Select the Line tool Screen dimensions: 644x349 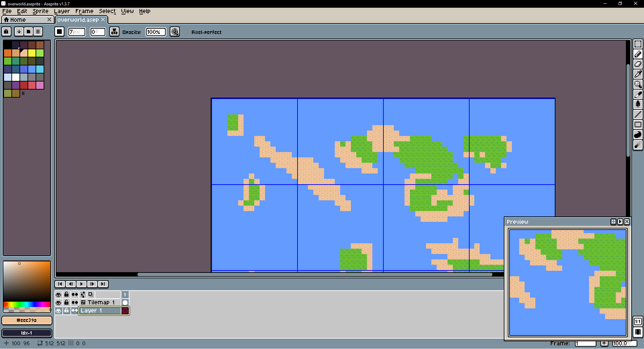pos(638,114)
